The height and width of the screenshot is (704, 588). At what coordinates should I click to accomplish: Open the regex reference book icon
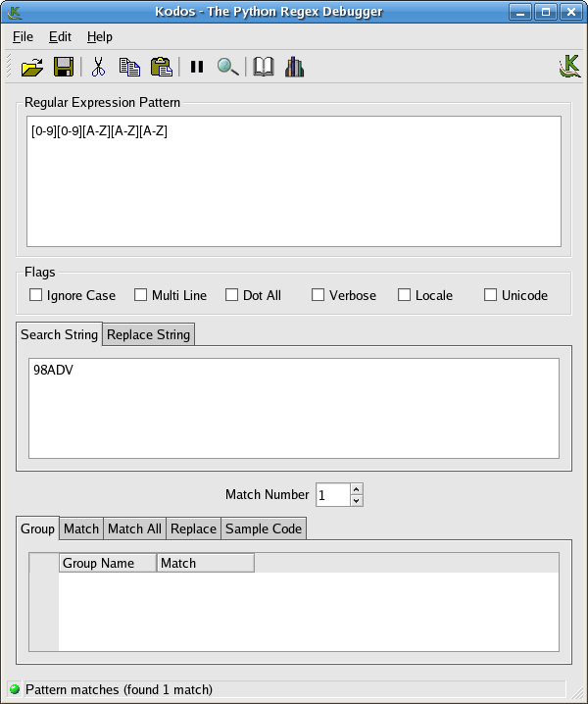264,67
